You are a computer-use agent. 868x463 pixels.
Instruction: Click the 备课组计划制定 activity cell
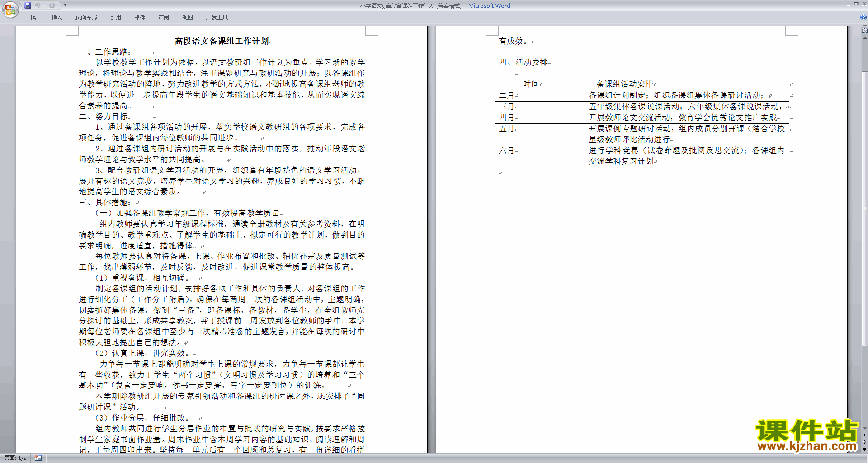(687, 95)
